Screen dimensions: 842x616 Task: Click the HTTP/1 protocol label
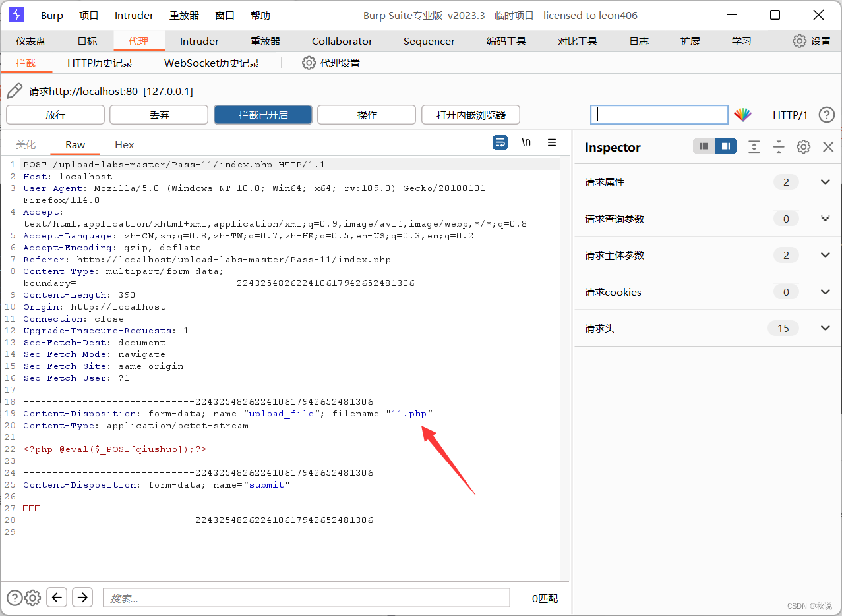coord(790,115)
